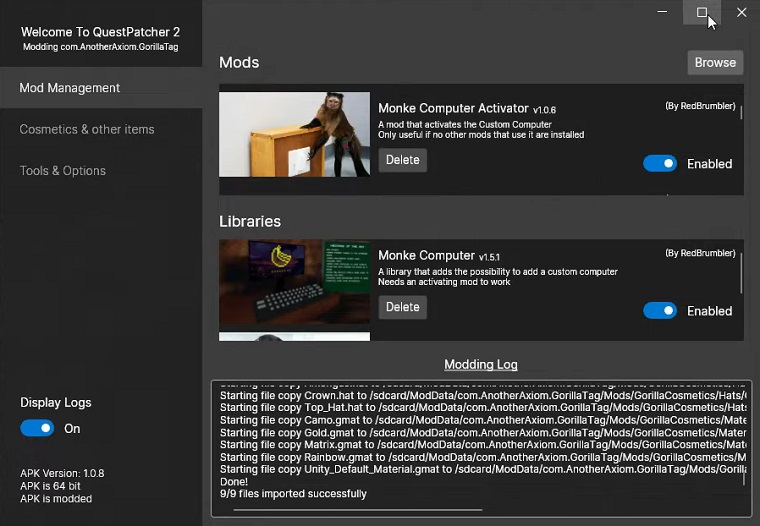Click the Top_Hat.hat file copy log line

[x=483, y=408]
